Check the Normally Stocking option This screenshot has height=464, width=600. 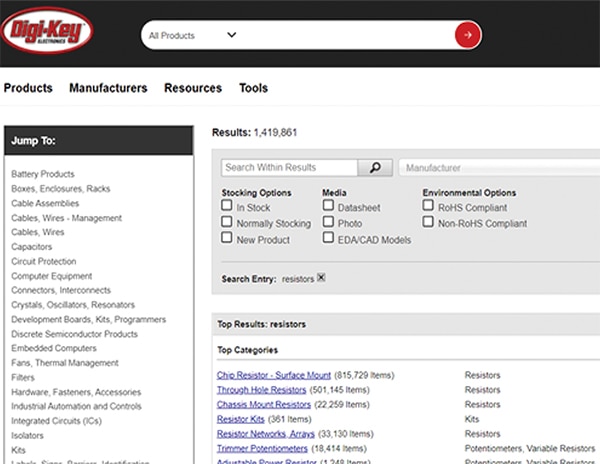point(227,223)
